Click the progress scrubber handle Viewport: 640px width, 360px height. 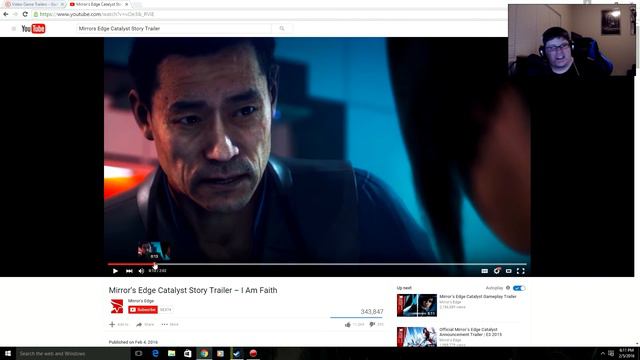pyautogui.click(x=155, y=265)
